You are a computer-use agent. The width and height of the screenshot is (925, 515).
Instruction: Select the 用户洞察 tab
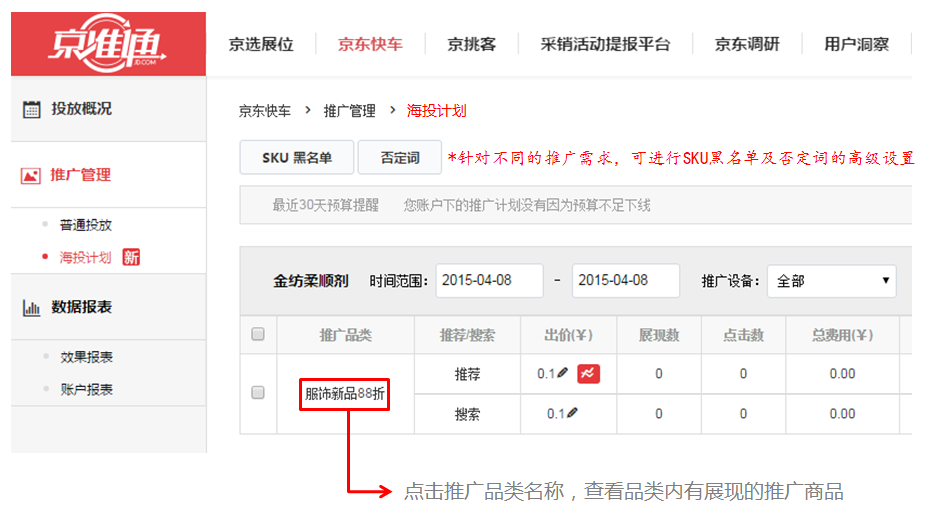(856, 44)
